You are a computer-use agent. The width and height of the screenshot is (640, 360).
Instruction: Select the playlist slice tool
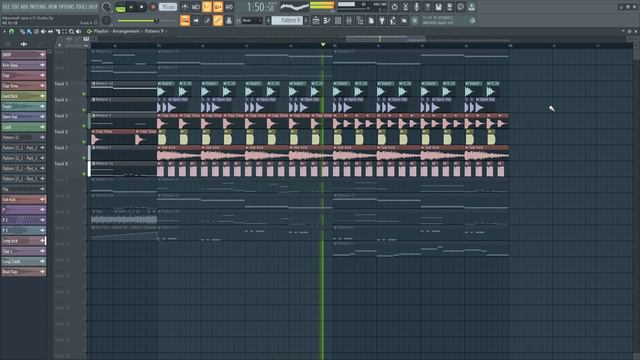[x=58, y=31]
